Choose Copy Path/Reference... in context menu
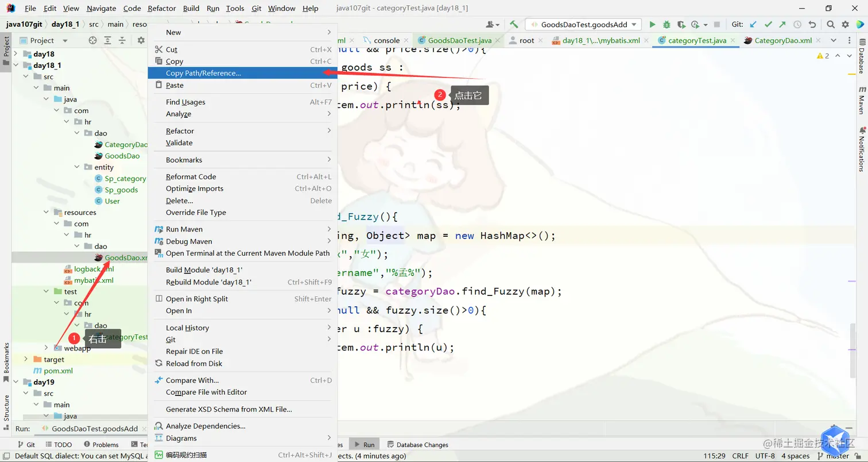This screenshot has height=462, width=868. (242, 73)
